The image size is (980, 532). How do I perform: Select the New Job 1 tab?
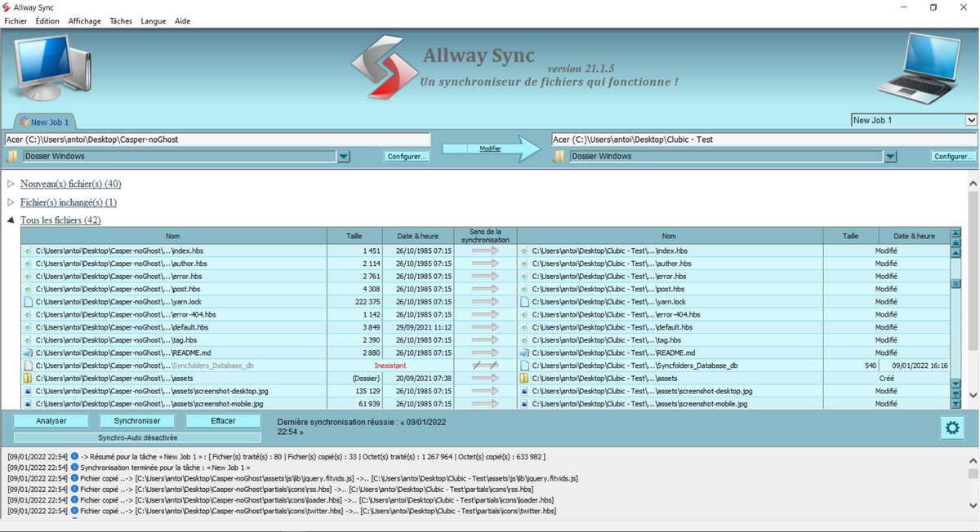(44, 122)
